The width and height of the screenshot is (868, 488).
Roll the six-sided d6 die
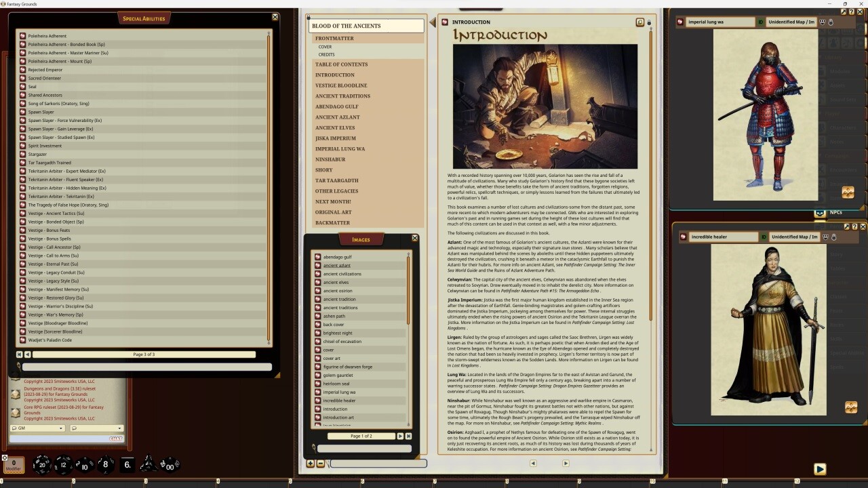(126, 465)
